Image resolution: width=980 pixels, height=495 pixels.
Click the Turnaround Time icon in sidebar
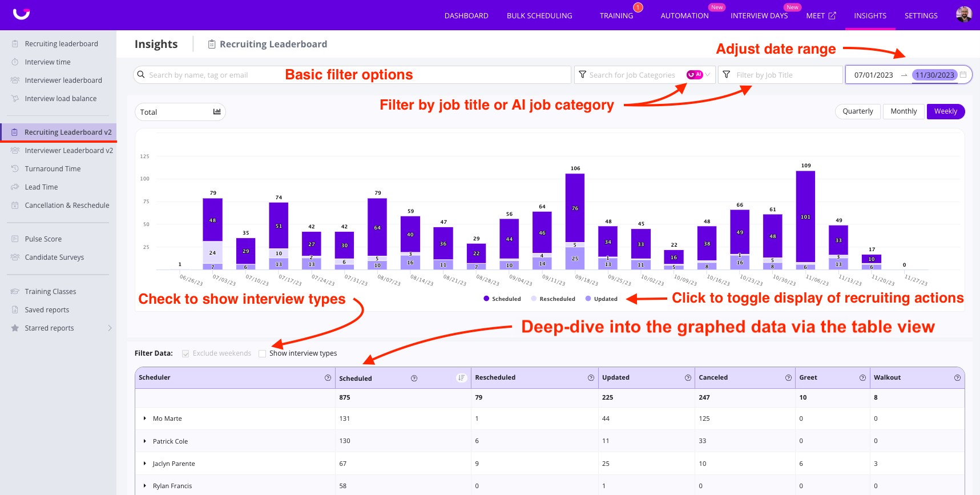pyautogui.click(x=15, y=169)
